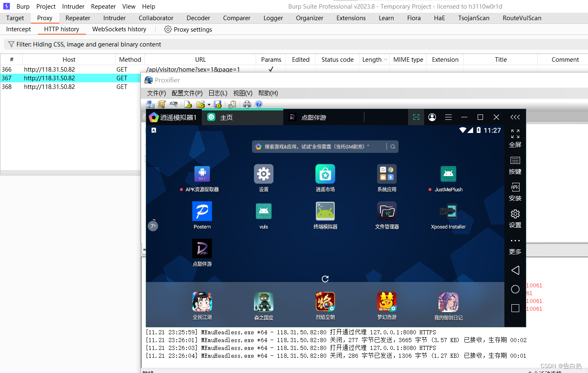
Task: Open Proxifier 配置文件(P) menu
Action: [187, 93]
